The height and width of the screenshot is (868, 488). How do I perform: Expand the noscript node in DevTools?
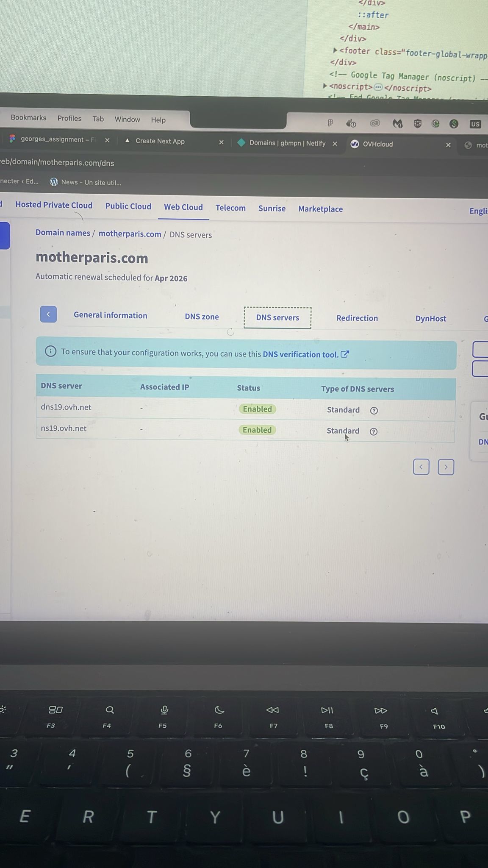[x=325, y=86]
